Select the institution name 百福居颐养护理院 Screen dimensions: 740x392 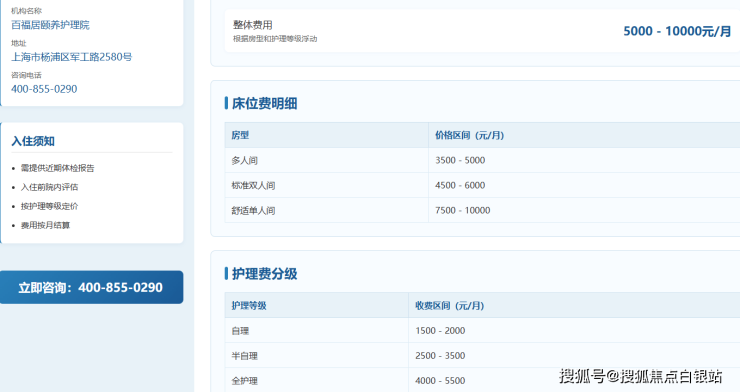pyautogui.click(x=50, y=25)
